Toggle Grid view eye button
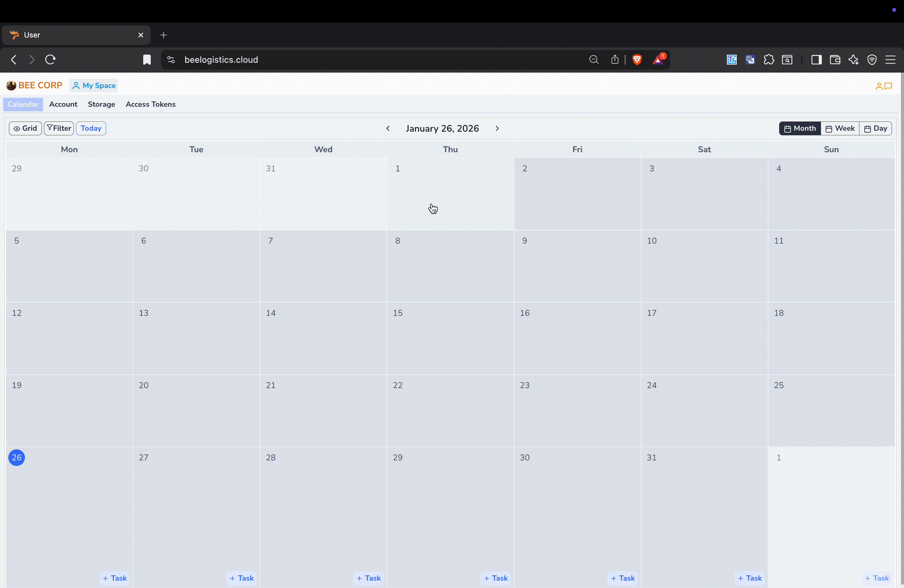Image resolution: width=904 pixels, height=588 pixels. pos(26,128)
